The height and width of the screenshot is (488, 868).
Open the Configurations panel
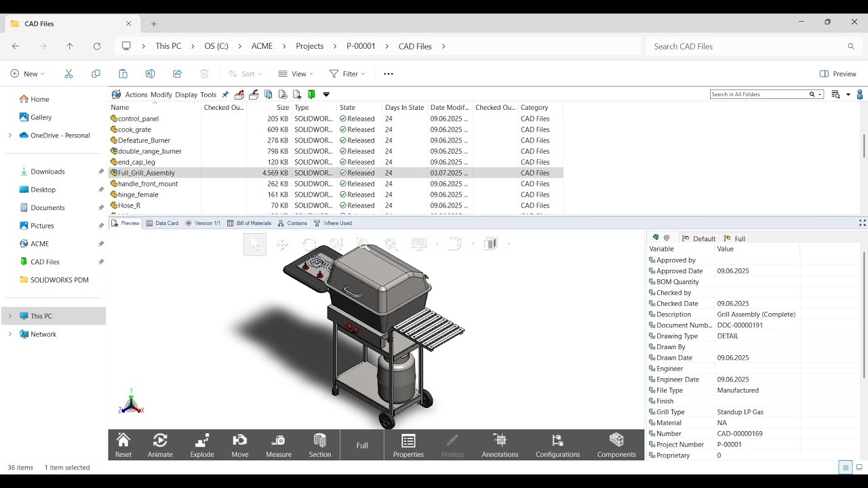click(557, 445)
